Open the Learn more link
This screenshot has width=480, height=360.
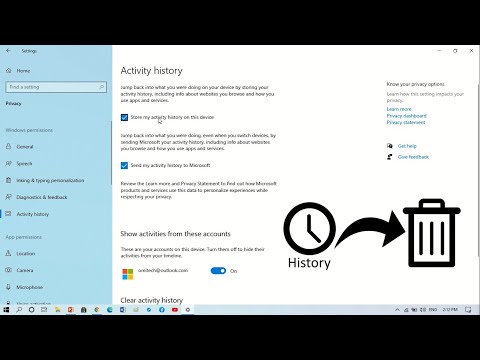click(x=399, y=109)
